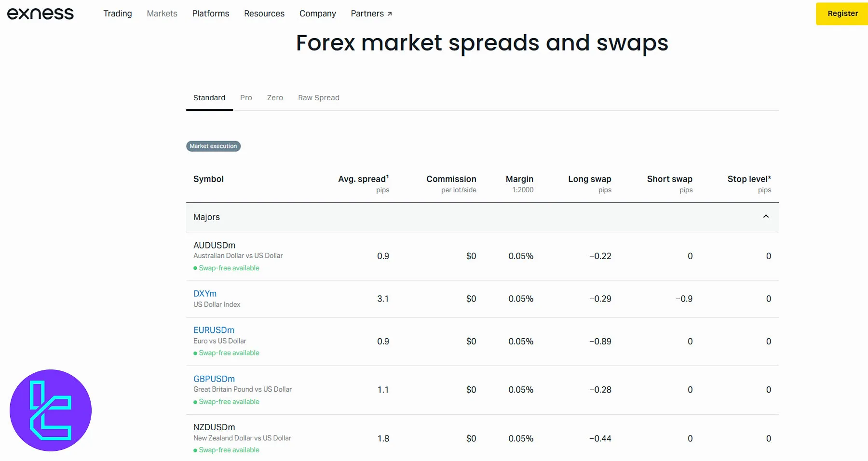Click Swap-free available under AUDUSDm
The image size is (868, 461).
[229, 268]
